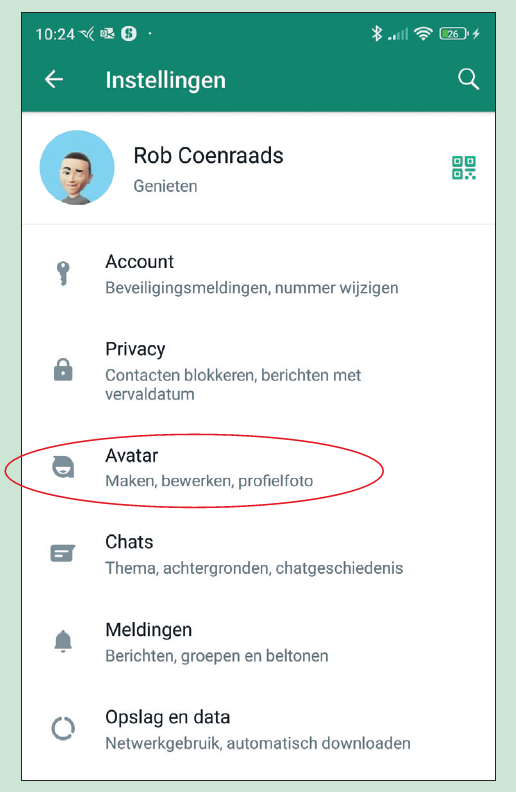The image size is (516, 792).
Task: Click the battery indicator in status bar
Action: point(453,33)
